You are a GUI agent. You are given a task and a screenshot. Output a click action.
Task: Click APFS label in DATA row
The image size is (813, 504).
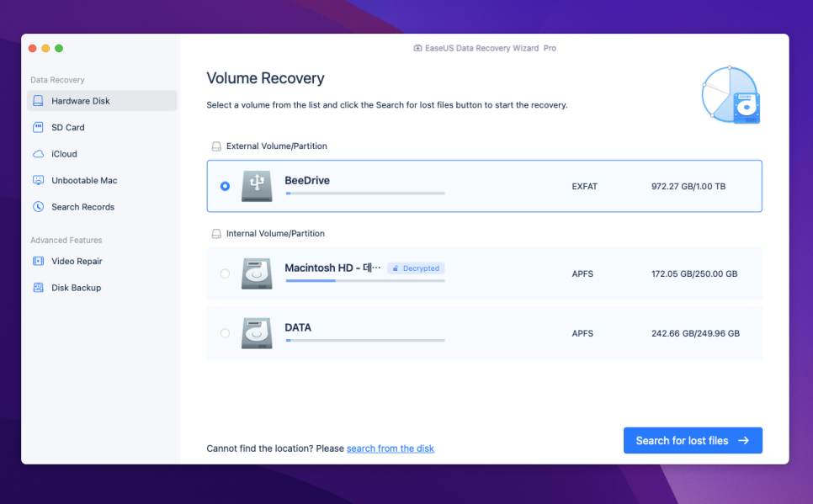(x=582, y=333)
